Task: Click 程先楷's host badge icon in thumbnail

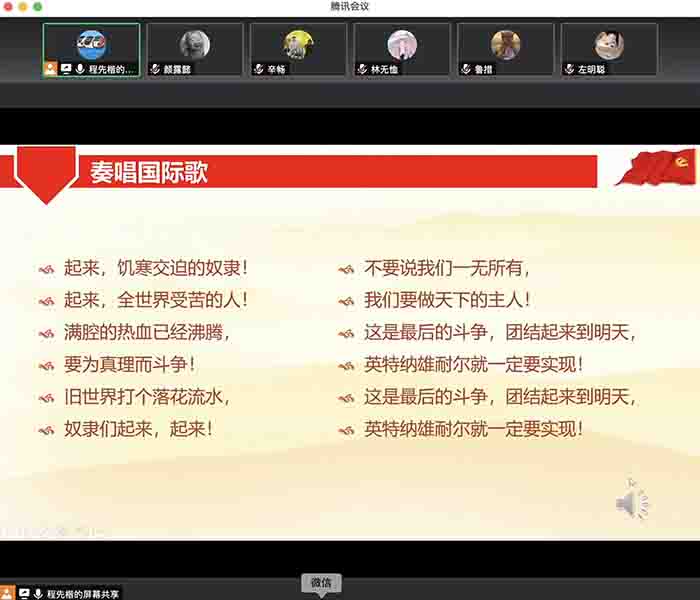Action: pos(50,69)
